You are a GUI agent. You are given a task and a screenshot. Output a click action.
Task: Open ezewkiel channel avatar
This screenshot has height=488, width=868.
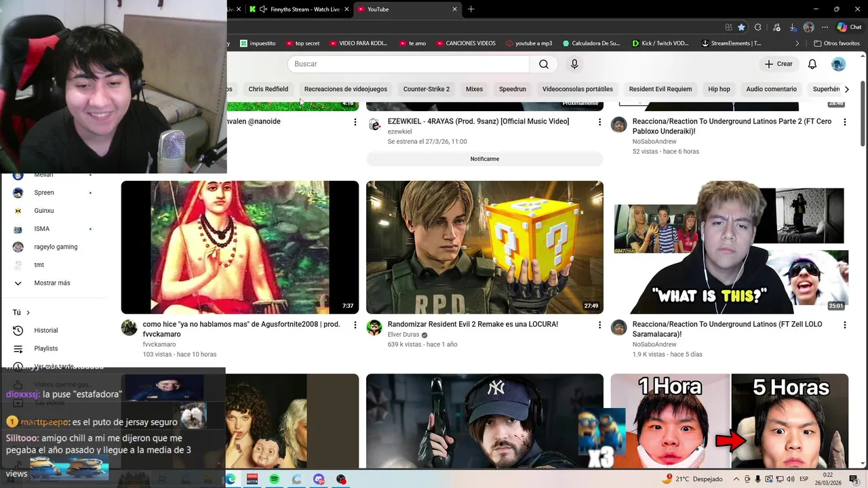374,125
